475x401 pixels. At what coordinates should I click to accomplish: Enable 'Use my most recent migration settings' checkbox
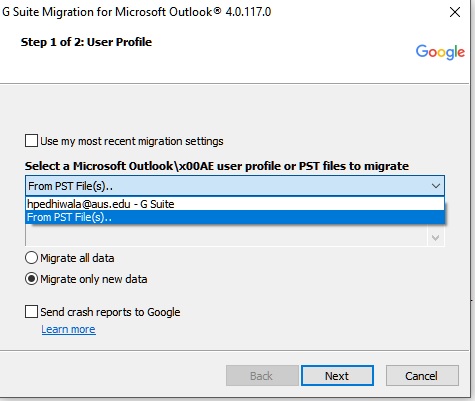pyautogui.click(x=31, y=141)
